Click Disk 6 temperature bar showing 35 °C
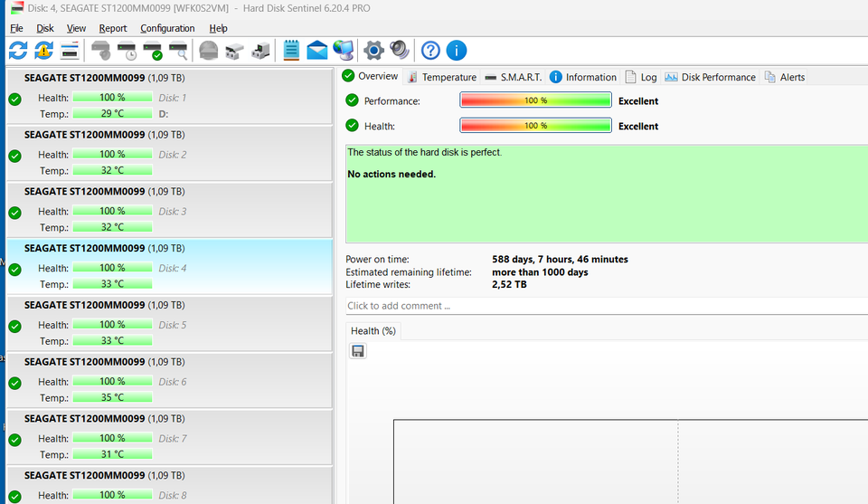 (x=112, y=397)
